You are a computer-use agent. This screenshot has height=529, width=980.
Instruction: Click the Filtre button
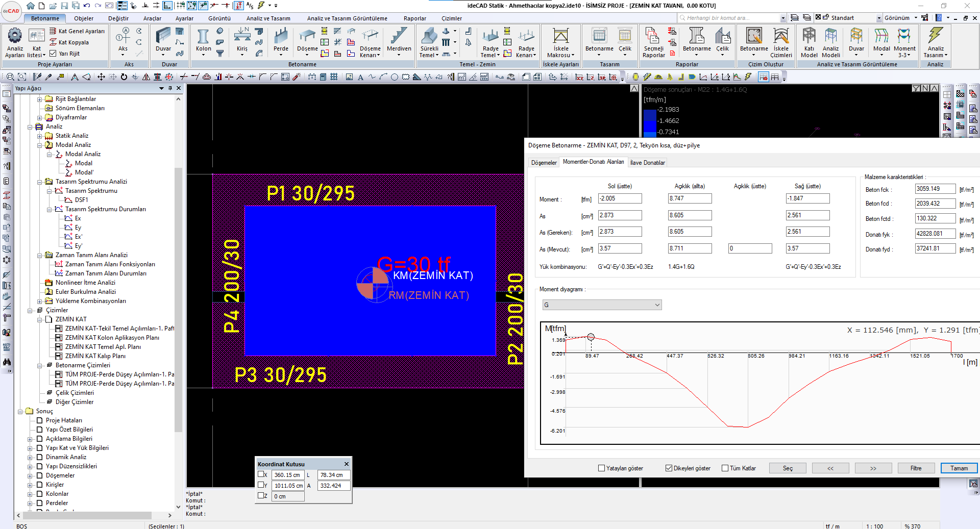[x=916, y=468]
